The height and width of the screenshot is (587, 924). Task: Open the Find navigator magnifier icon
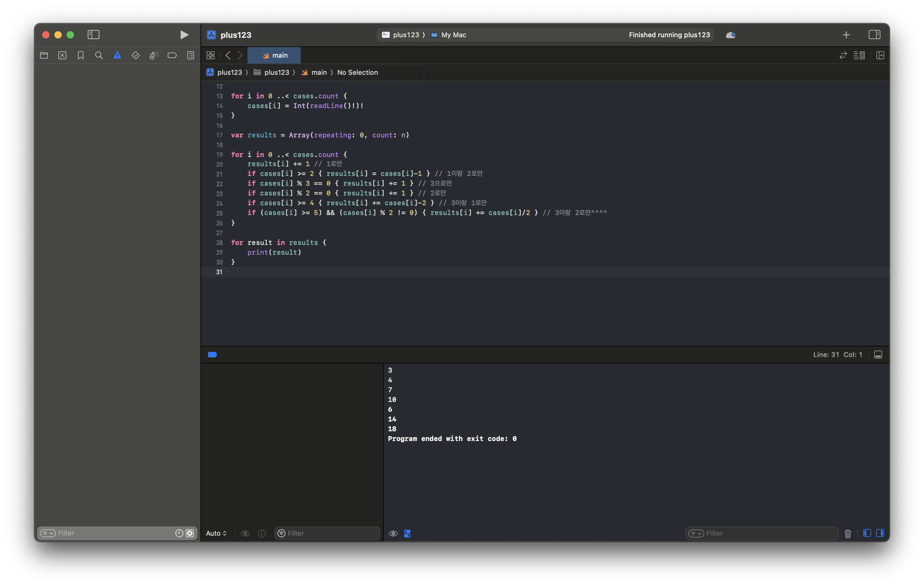click(x=99, y=55)
